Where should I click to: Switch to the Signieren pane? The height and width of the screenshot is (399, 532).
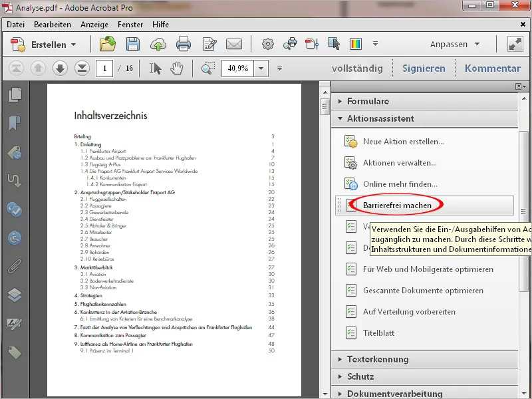coord(424,68)
